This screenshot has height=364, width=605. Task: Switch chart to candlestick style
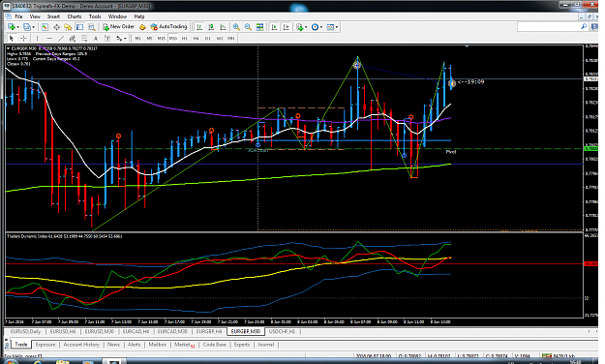211,27
